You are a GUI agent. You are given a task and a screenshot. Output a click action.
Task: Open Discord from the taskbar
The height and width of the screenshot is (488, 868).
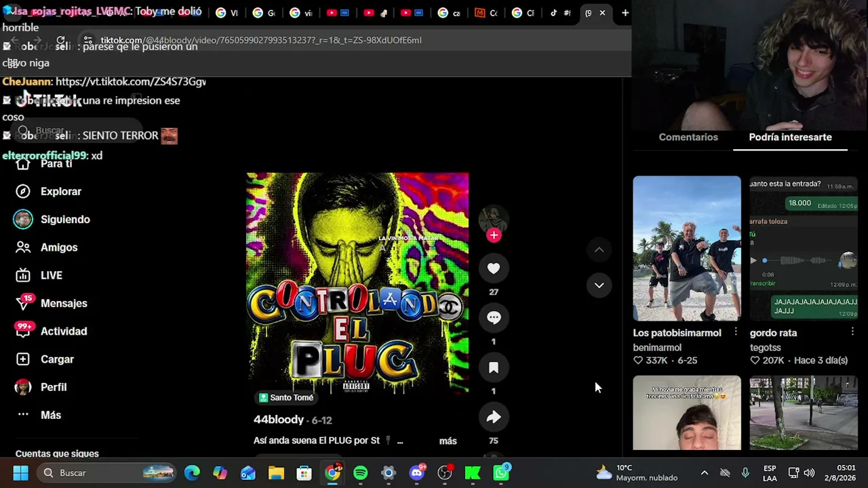(x=417, y=473)
